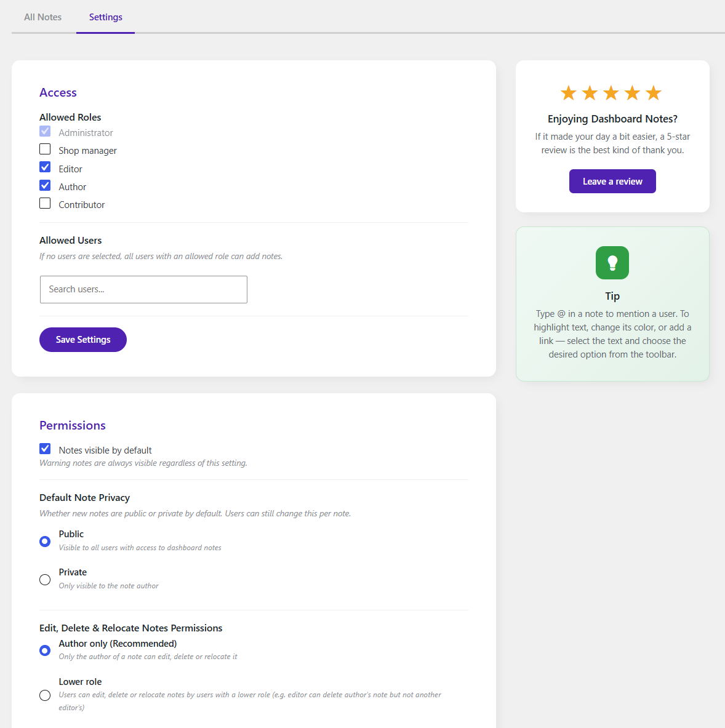Enable the Shop manager role checkbox

44,149
